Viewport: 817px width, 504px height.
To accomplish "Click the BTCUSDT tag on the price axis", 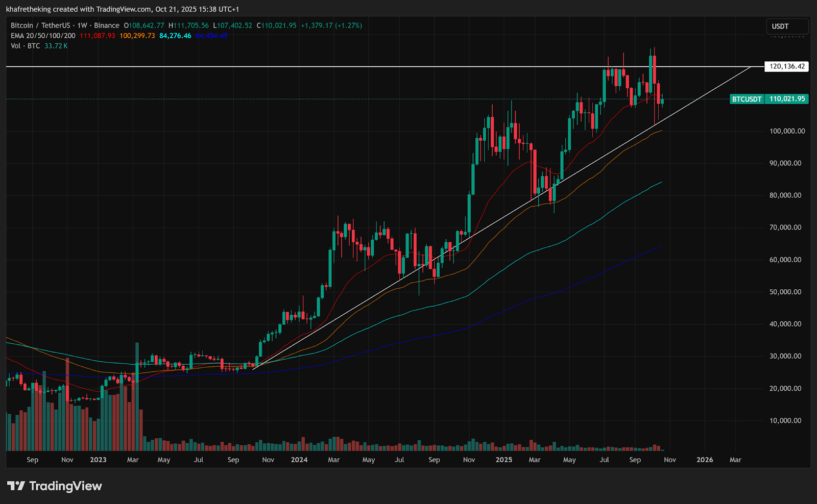I will (x=747, y=99).
